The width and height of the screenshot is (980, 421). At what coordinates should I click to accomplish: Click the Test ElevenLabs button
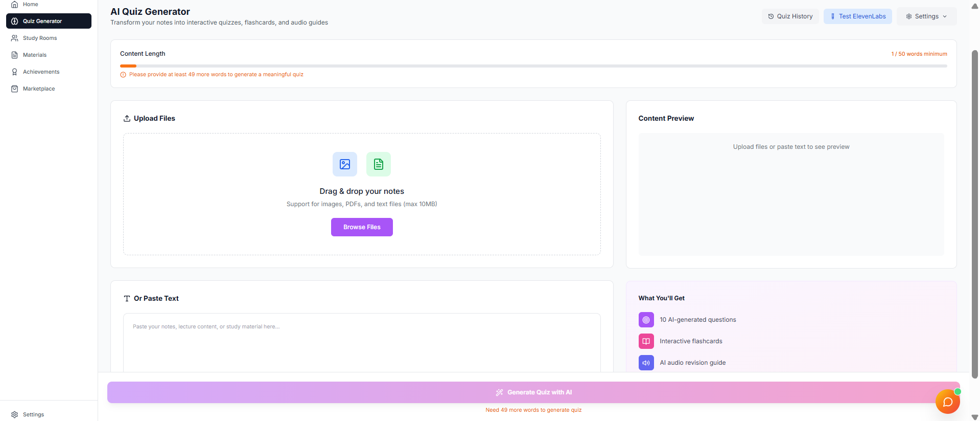[858, 16]
